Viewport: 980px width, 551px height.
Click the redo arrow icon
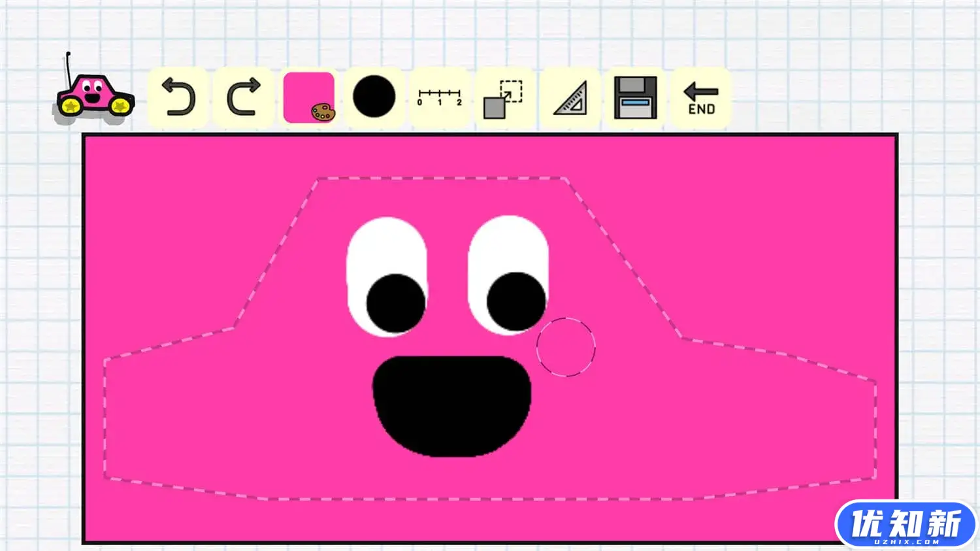[x=243, y=97]
